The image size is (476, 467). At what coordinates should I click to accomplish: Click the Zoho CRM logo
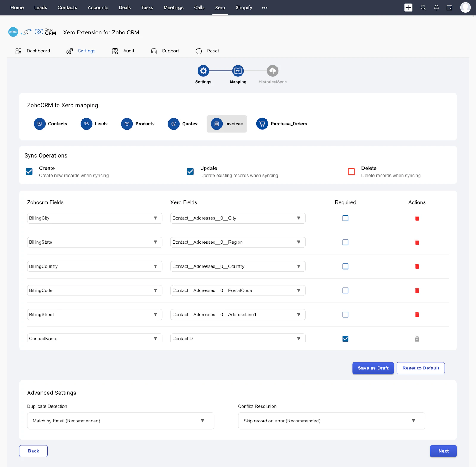coord(45,32)
